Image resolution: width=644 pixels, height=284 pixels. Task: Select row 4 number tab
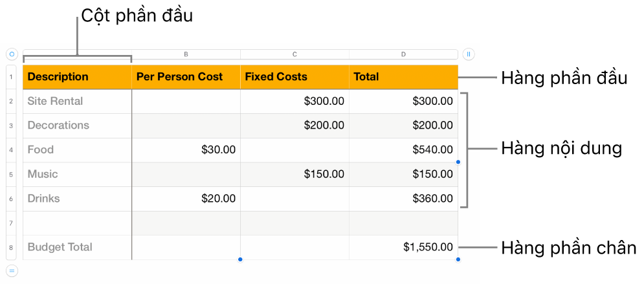[x=12, y=150]
